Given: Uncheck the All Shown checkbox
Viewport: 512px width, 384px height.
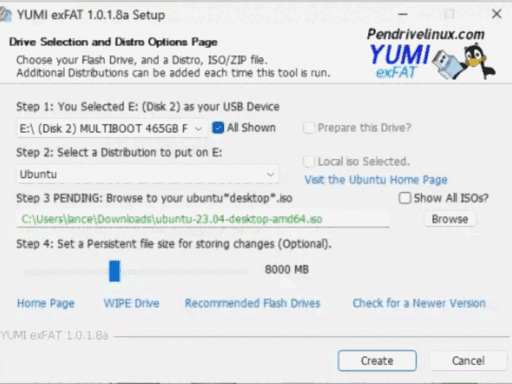Looking at the screenshot, I should pos(218,128).
